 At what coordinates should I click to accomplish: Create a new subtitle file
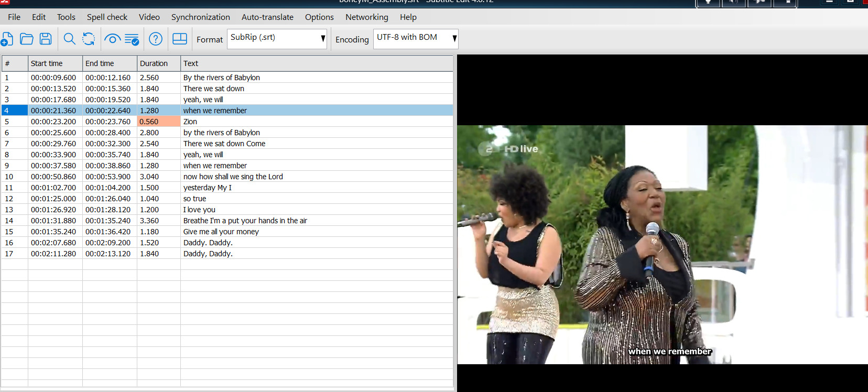tap(7, 39)
